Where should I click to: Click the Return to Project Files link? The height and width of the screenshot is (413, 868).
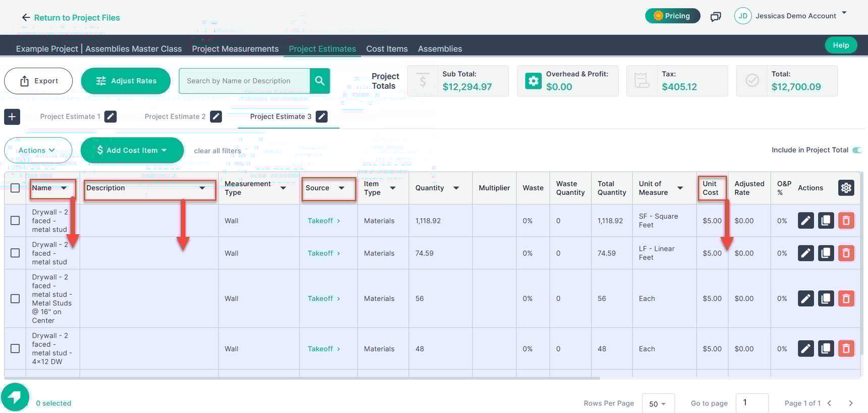click(x=71, y=18)
